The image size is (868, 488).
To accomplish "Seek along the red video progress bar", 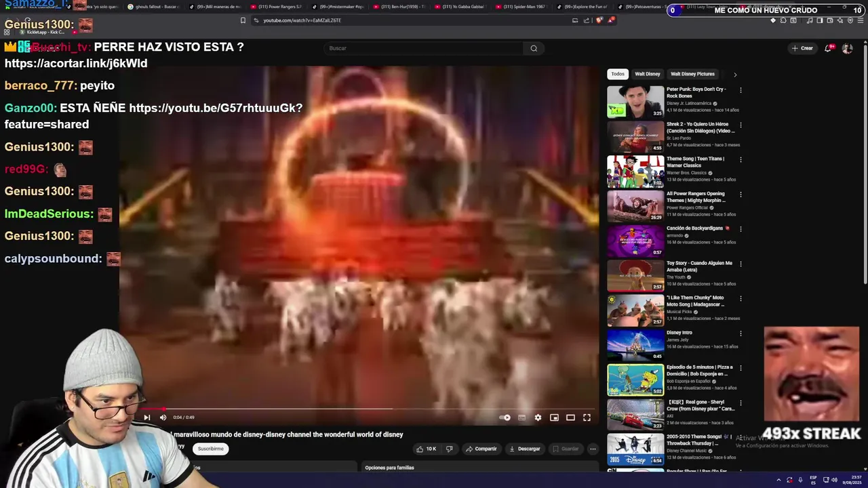I will pos(359,409).
